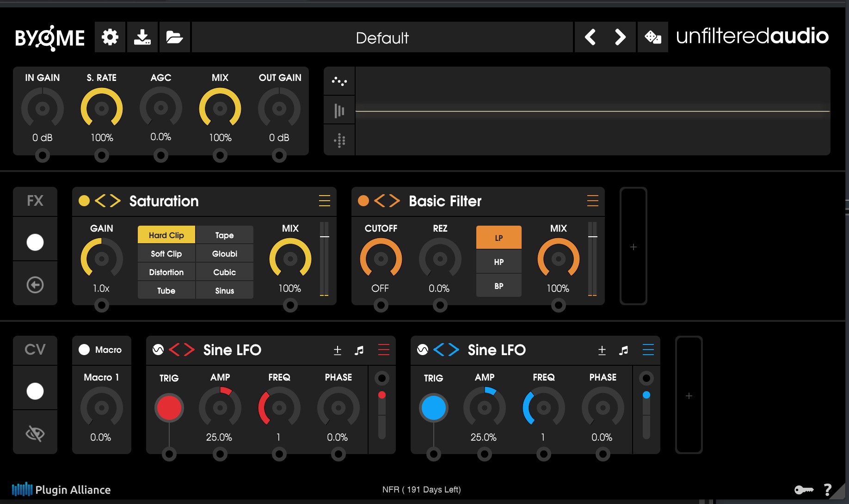The height and width of the screenshot is (504, 849).
Task: Toggle bipolar plus-minus on blue Sine LFO
Action: tap(602, 350)
